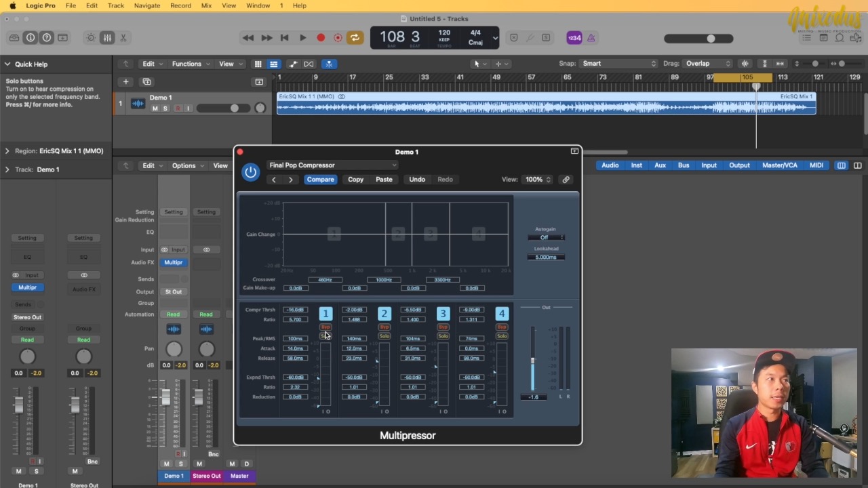Toggle the Show Automation icon
This screenshot has width=868, height=488.
pyautogui.click(x=293, y=64)
